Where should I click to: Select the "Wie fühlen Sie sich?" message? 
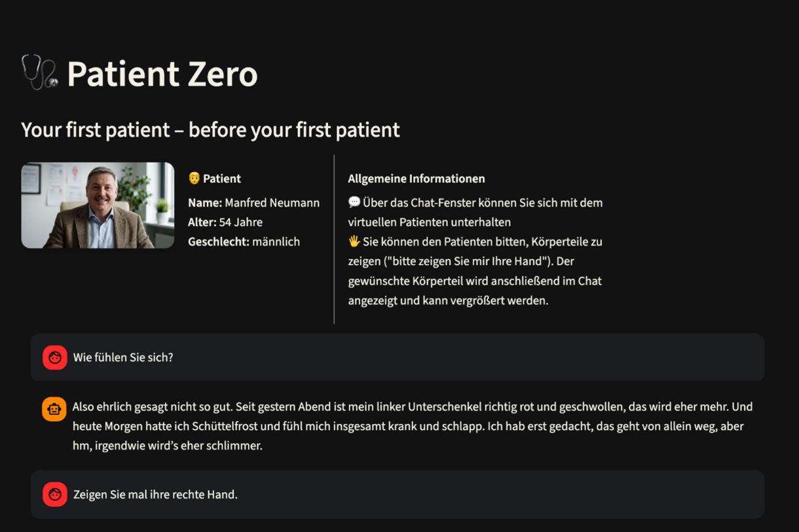click(x=123, y=358)
